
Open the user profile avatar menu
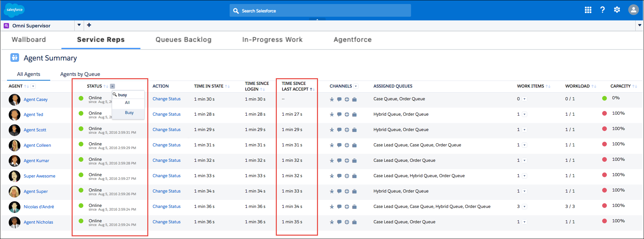[633, 10]
